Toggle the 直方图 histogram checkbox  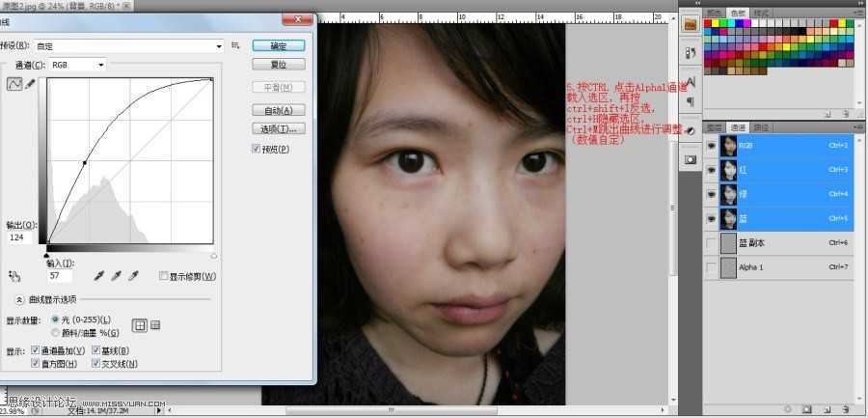36,364
